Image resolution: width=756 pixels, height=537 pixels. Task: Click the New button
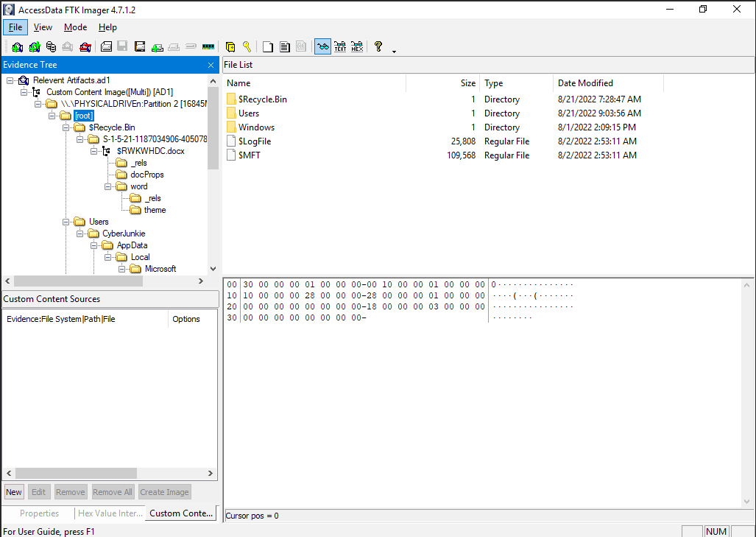point(13,492)
